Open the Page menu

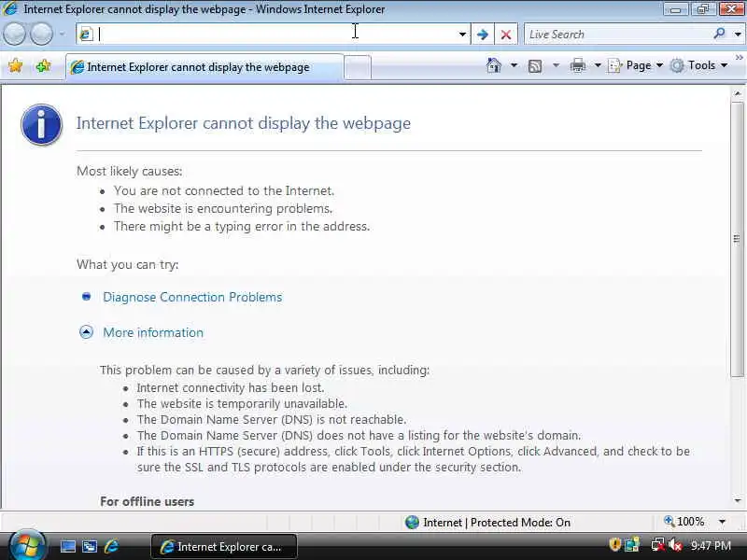coord(635,65)
